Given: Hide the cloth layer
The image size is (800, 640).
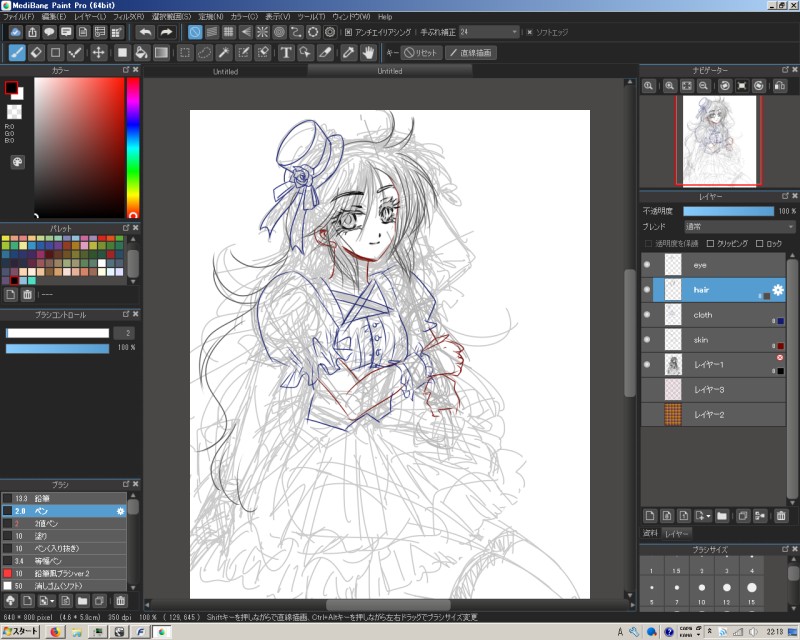Looking at the screenshot, I should (x=647, y=315).
